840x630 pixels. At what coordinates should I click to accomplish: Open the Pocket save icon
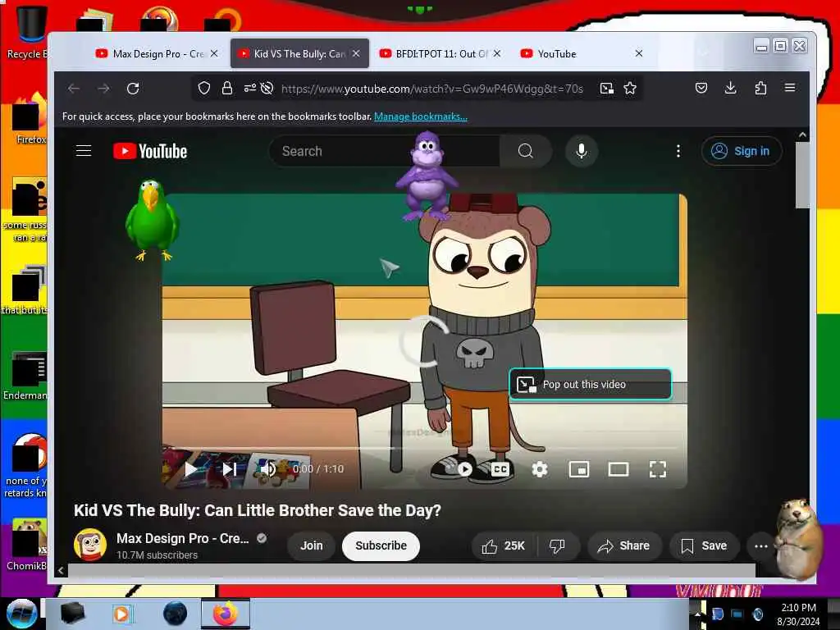pos(701,88)
